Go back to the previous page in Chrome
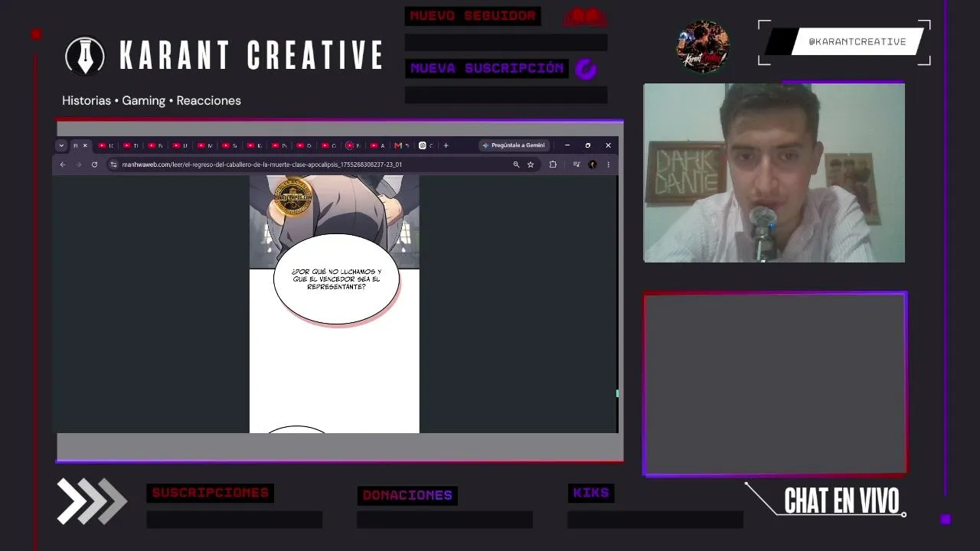The height and width of the screenshot is (551, 980). [x=63, y=165]
